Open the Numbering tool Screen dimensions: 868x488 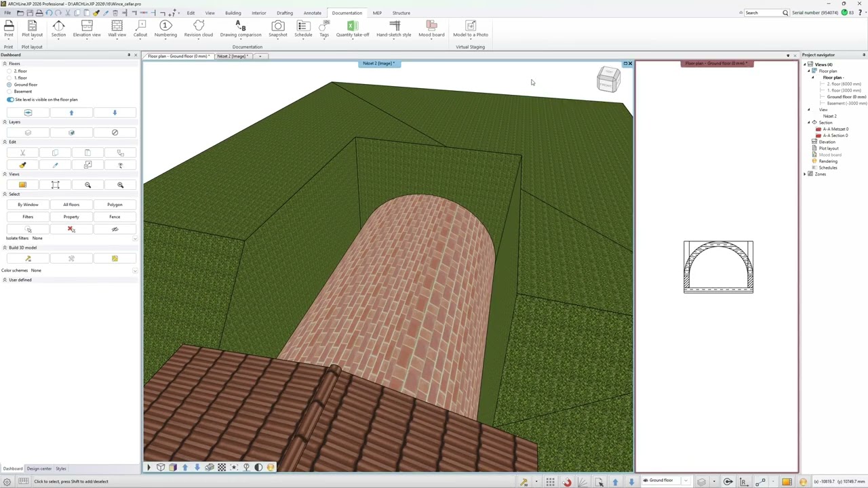click(x=165, y=28)
